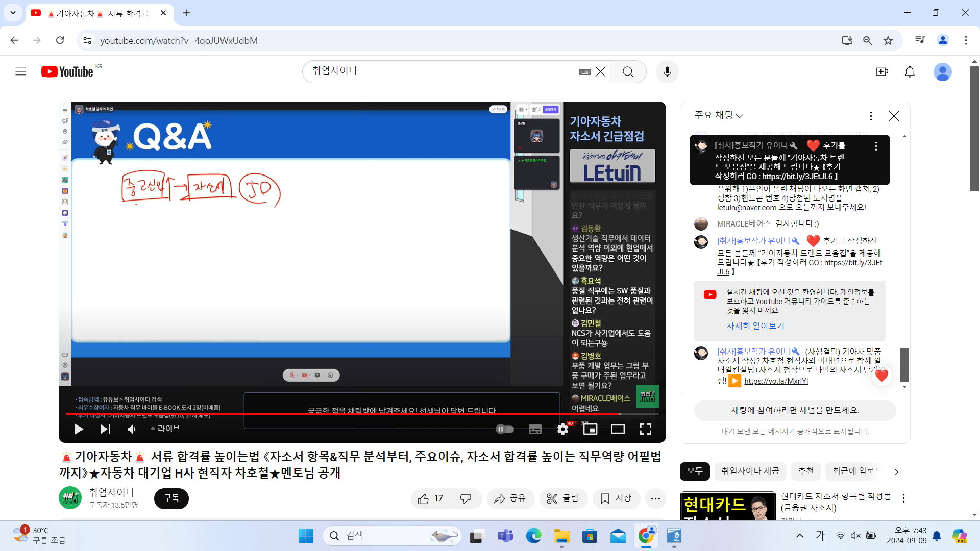Viewport: 980px width, 551px height.
Task: Open the 현대카드 자소서 video thumbnail
Action: coord(728,506)
